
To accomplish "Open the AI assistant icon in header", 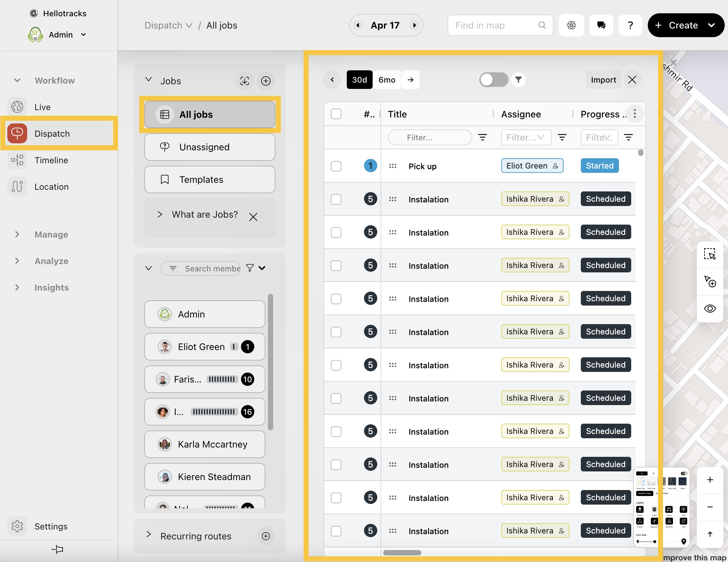I will point(571,25).
